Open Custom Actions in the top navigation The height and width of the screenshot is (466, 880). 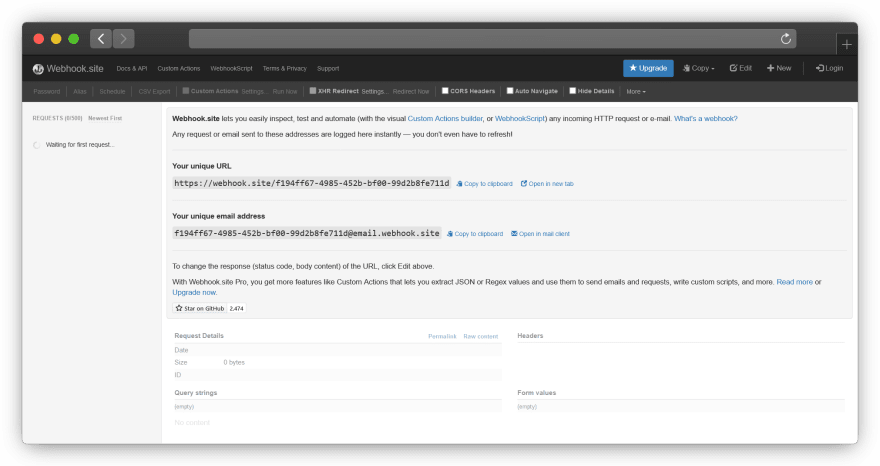[178, 68]
